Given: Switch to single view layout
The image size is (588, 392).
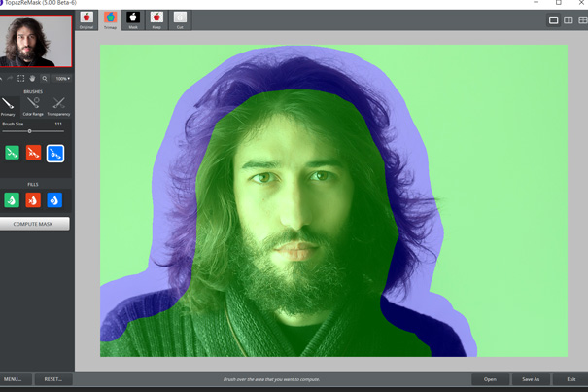Looking at the screenshot, I should tap(554, 20).
